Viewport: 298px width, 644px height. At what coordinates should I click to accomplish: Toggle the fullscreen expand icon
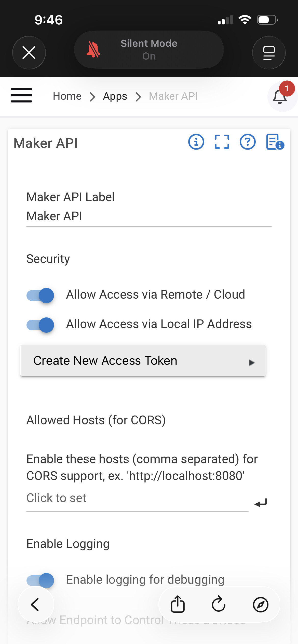222,142
